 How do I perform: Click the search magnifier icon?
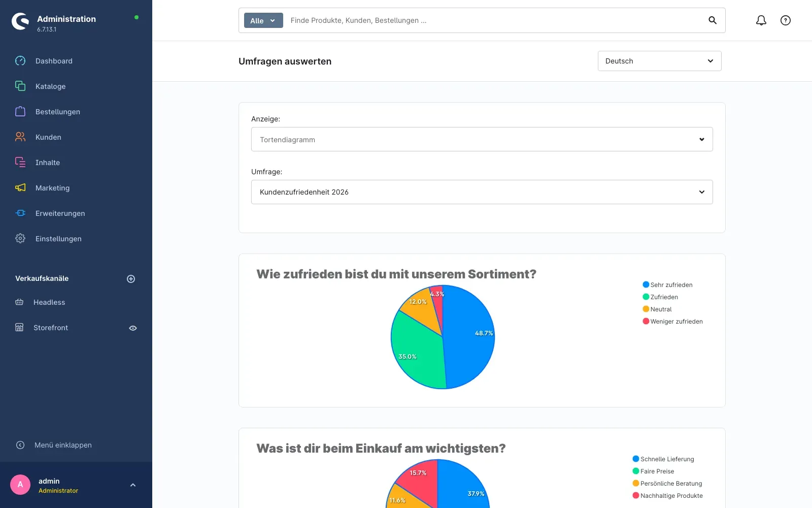(x=713, y=20)
